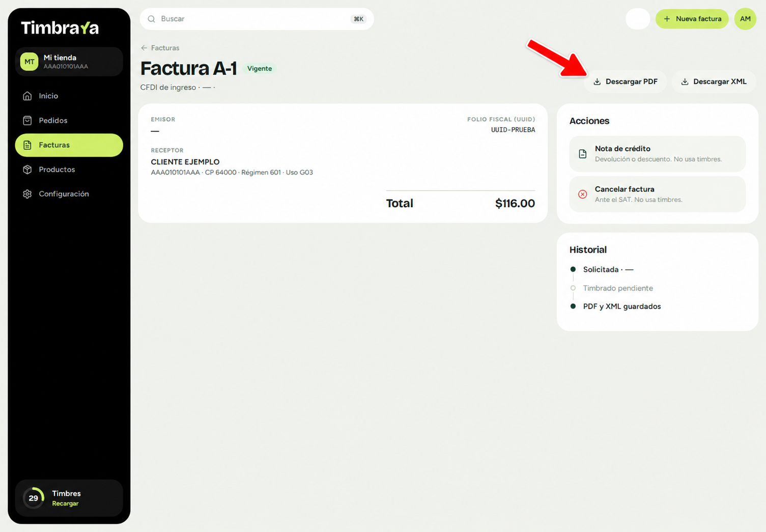Image resolution: width=766 pixels, height=532 pixels.
Task: Click the MT store avatar
Action: pos(30,62)
